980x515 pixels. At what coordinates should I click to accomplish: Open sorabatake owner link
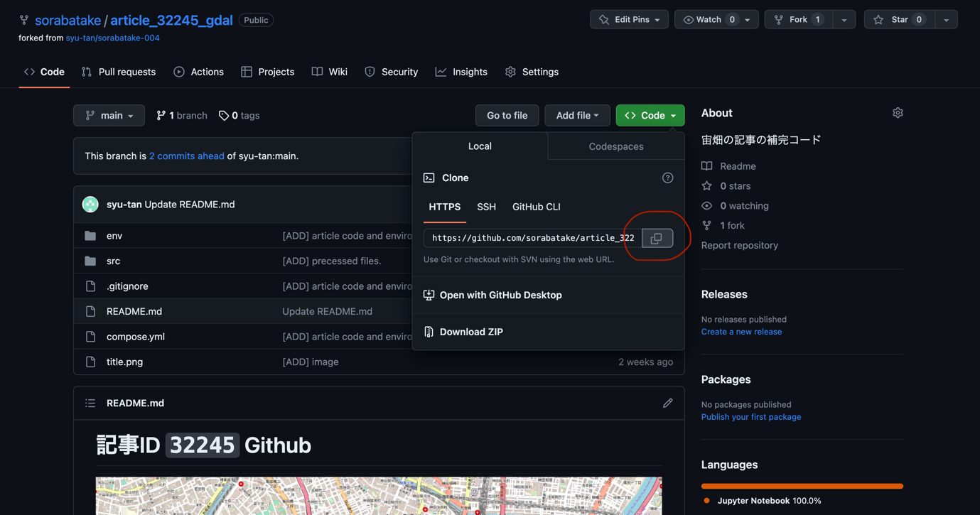pyautogui.click(x=68, y=20)
